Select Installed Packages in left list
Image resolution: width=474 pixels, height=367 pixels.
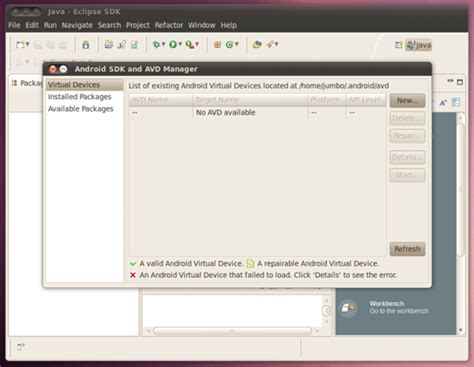pyautogui.click(x=80, y=97)
